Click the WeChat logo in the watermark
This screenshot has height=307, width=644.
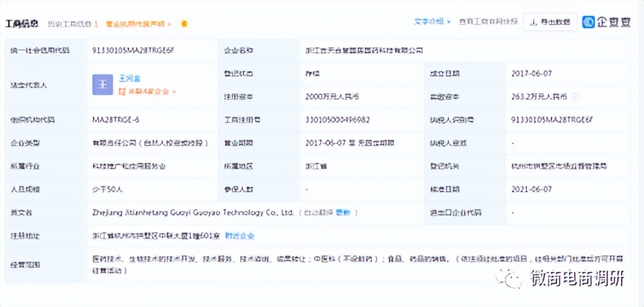[510, 279]
